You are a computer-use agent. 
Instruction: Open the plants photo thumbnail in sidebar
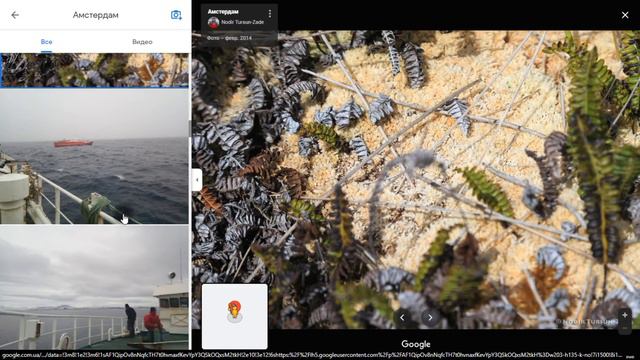point(94,69)
